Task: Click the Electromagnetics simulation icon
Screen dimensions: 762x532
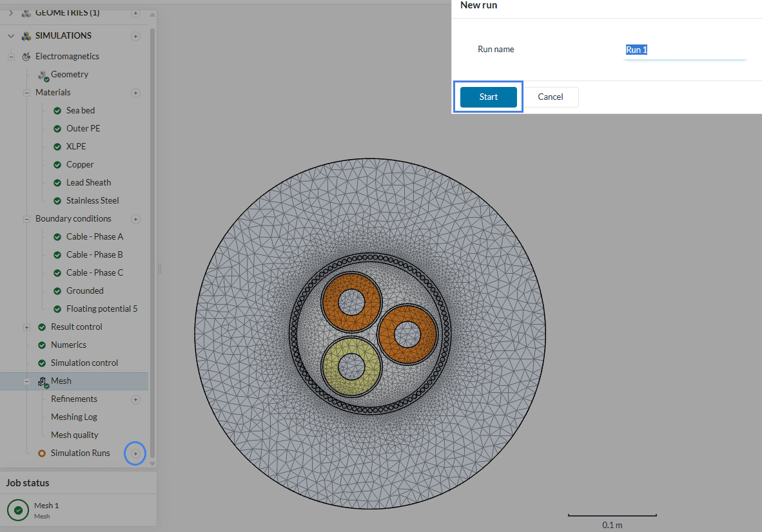Action: 26,57
